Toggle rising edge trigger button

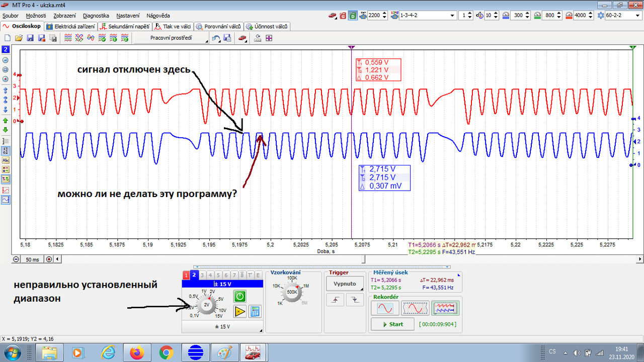(x=334, y=300)
